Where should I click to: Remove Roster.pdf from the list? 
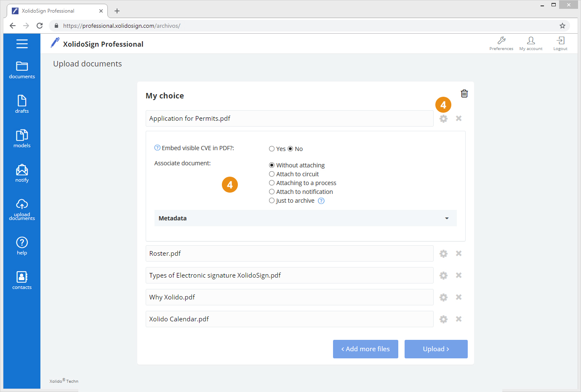(459, 253)
